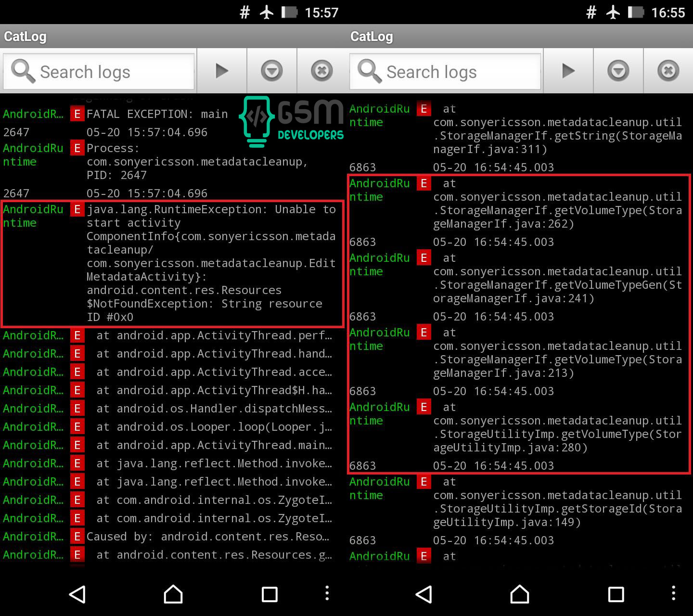Tap the battery icon in left status bar
693x616 pixels.
pos(289,12)
